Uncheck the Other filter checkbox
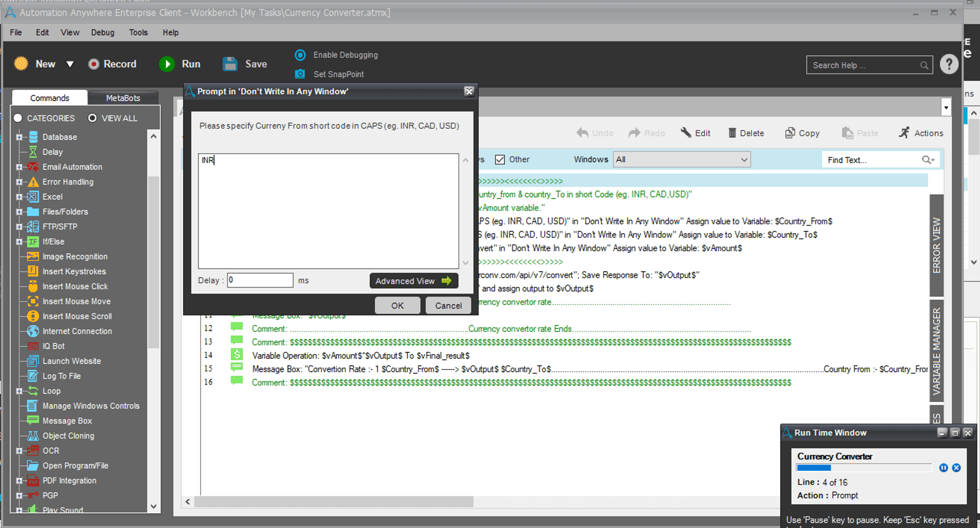The image size is (980, 528). [x=500, y=160]
